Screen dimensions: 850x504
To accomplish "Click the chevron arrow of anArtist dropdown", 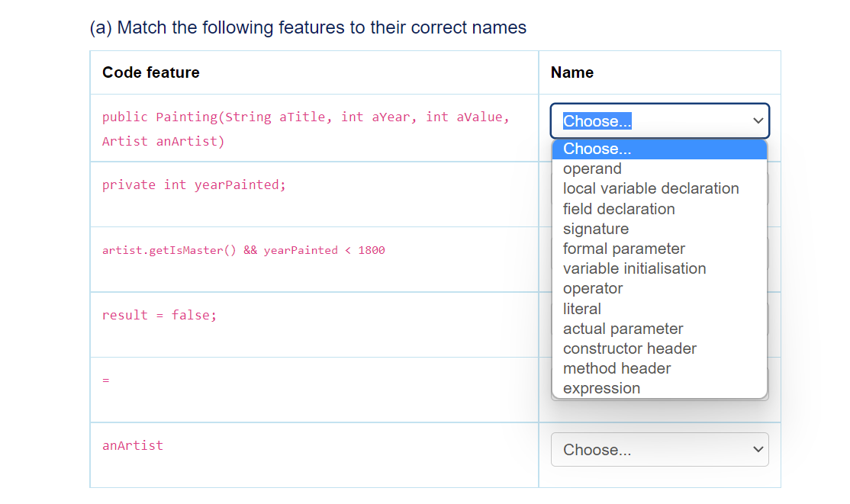I will [758, 450].
